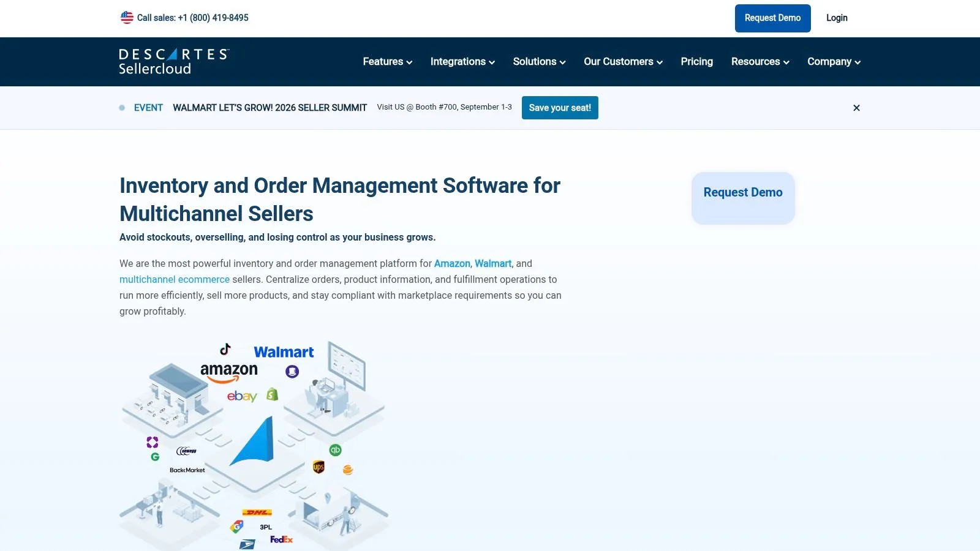Click the orange striped circle icon near UPS
980x551 pixels.
[348, 470]
